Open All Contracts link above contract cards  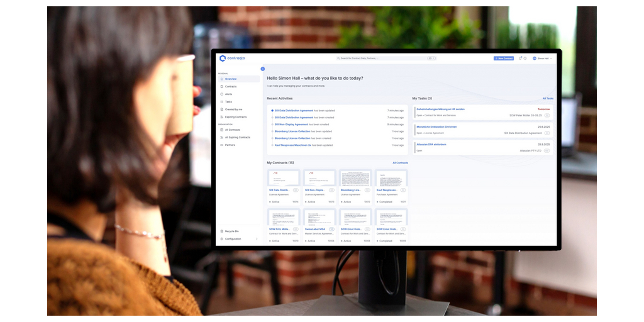[x=400, y=163]
